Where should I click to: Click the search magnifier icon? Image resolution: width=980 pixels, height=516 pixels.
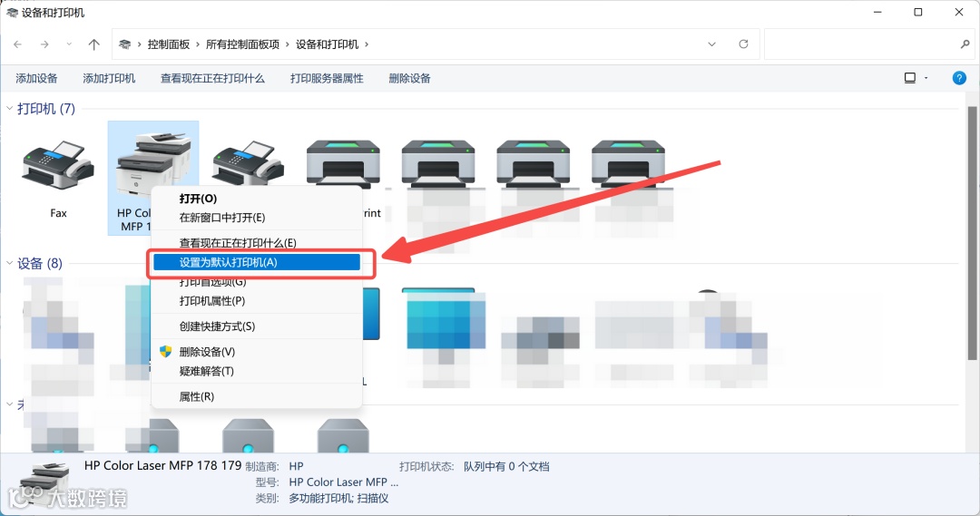click(965, 44)
